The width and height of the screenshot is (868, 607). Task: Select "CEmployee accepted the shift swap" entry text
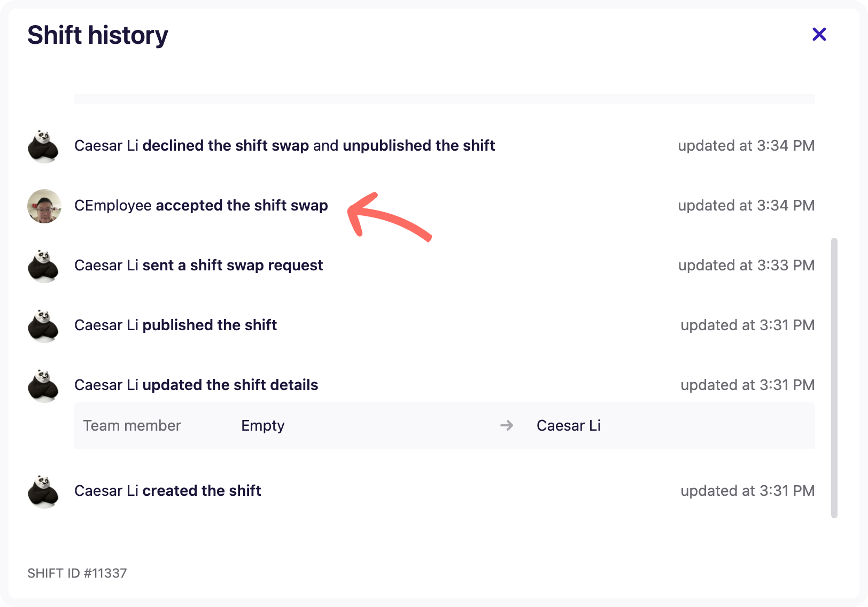(201, 206)
